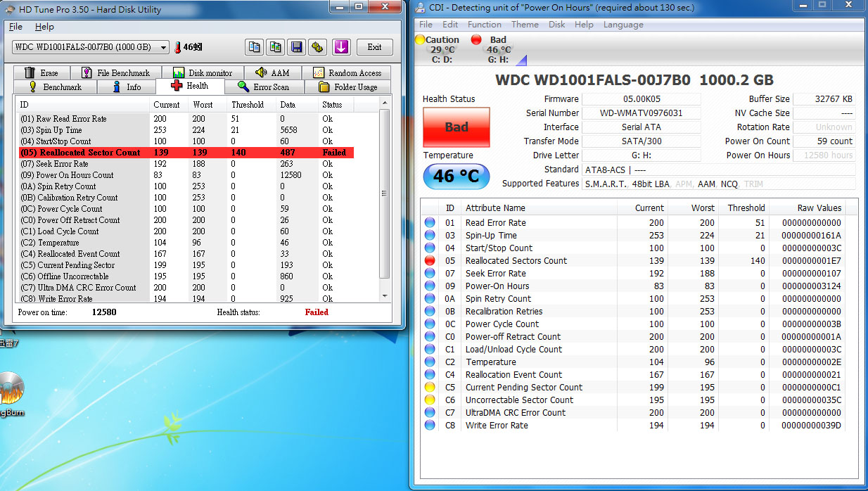Click the blue status dot for Seek Error Rate

(430, 273)
